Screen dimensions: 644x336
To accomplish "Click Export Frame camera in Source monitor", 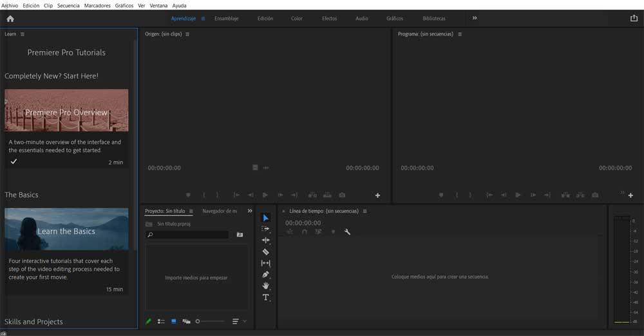I will pos(342,195).
